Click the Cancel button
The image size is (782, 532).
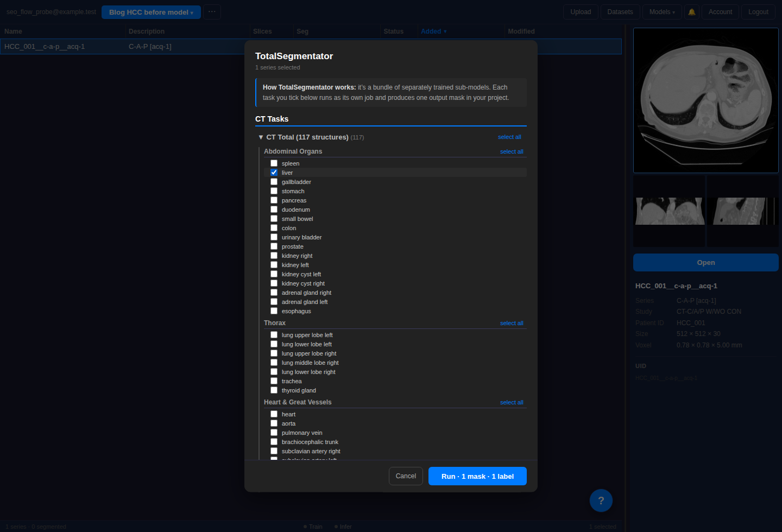coord(406,476)
